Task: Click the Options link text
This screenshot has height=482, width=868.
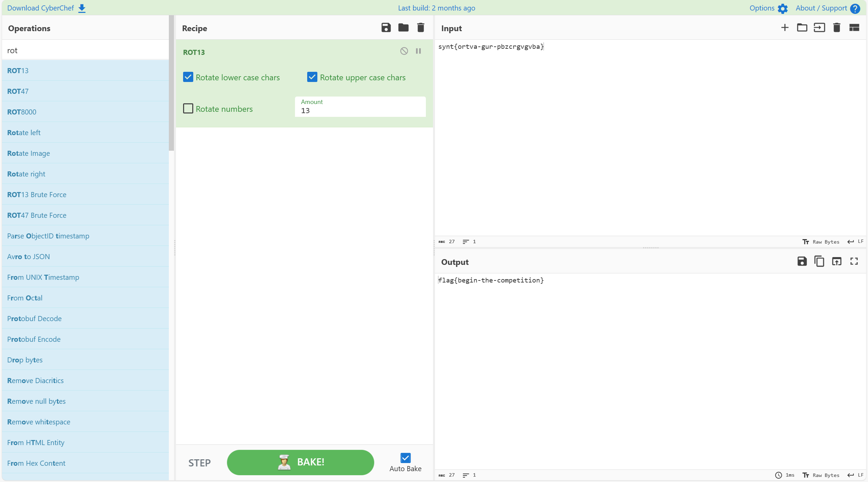Action: click(762, 8)
